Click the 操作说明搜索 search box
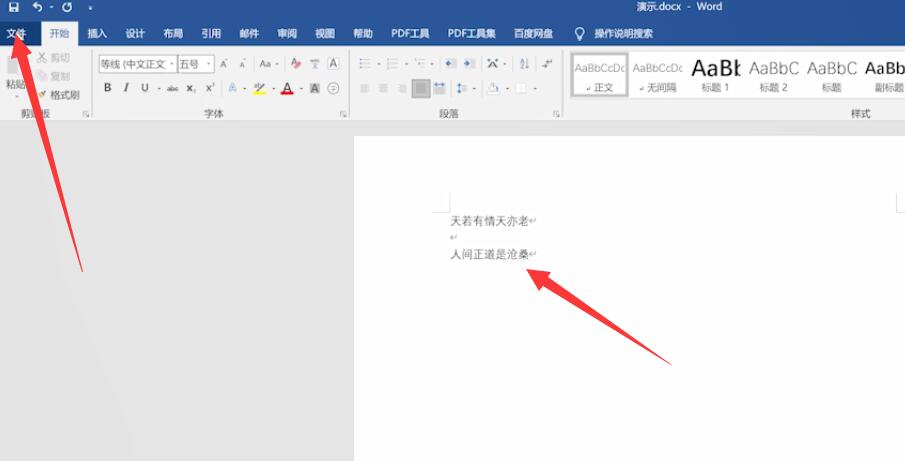This screenshot has height=461, width=905. pyautogui.click(x=623, y=33)
